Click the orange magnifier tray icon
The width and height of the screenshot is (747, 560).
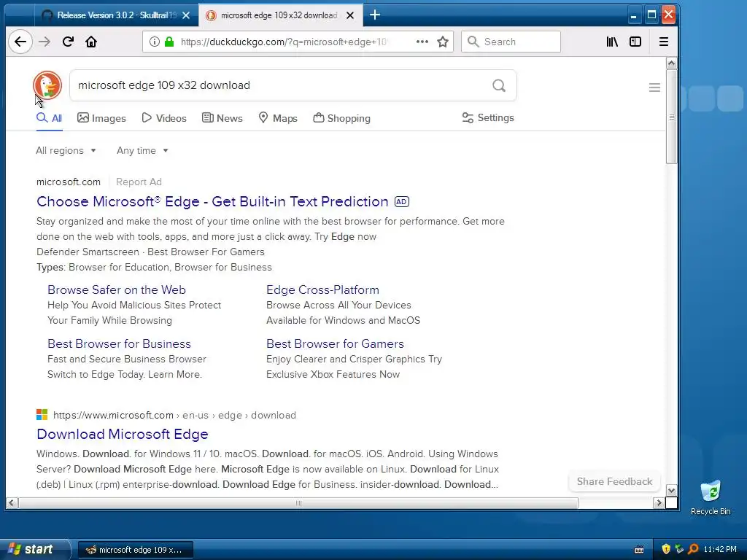[693, 549]
